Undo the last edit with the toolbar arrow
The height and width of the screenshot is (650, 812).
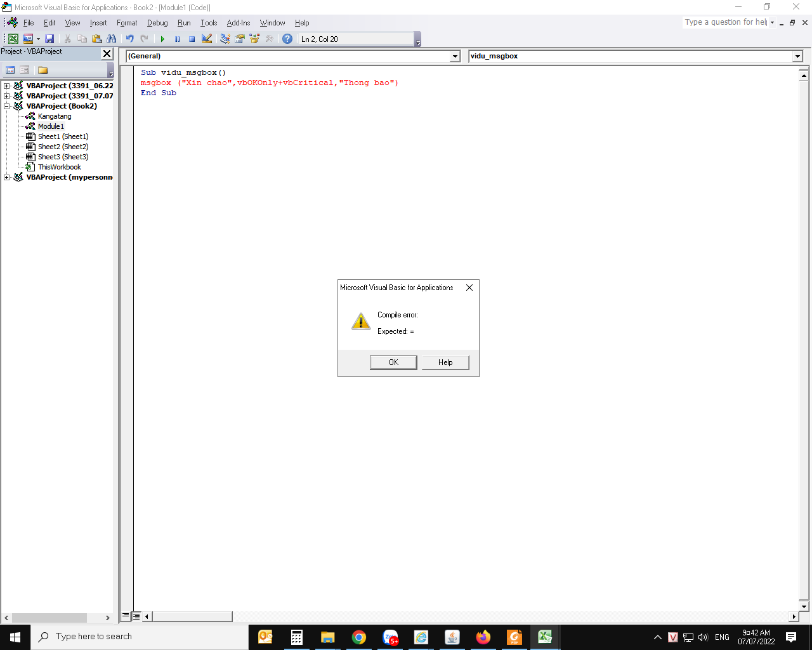[x=130, y=39]
